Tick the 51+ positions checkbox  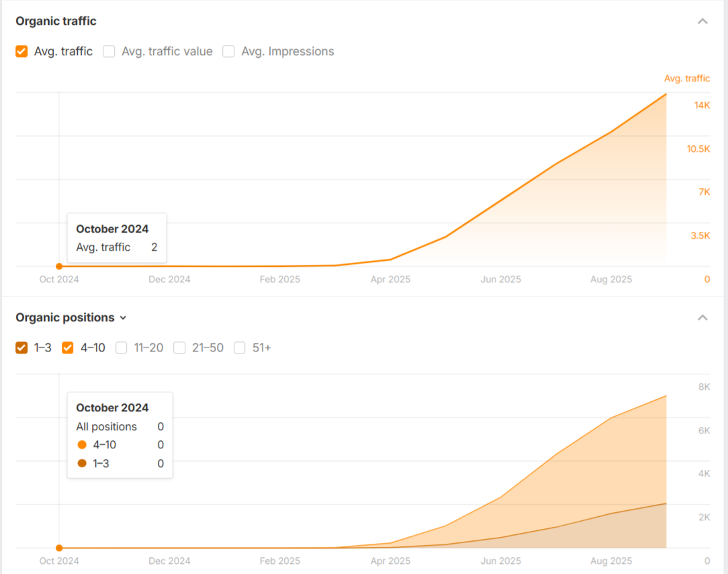(240, 347)
